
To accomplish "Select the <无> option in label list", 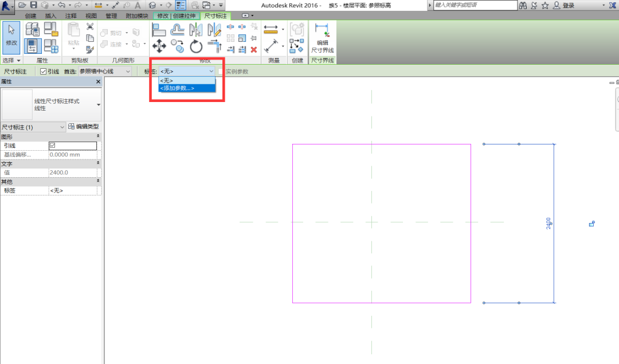I will (187, 80).
